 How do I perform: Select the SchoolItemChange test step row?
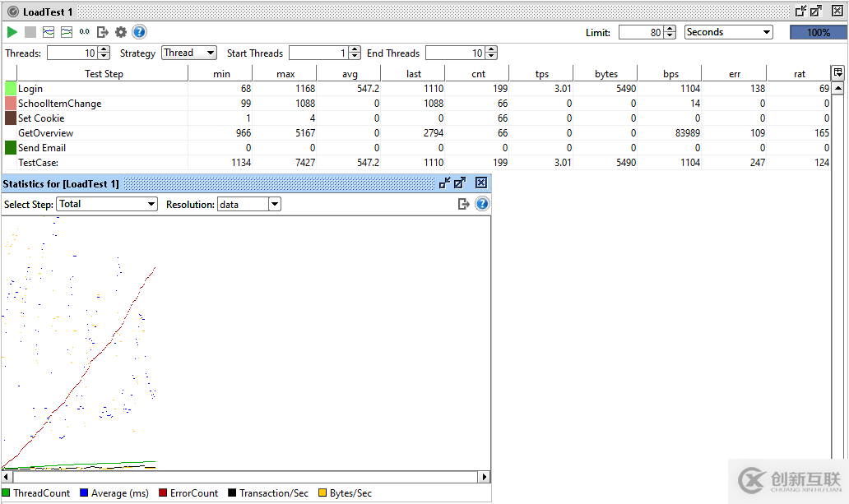coord(417,103)
